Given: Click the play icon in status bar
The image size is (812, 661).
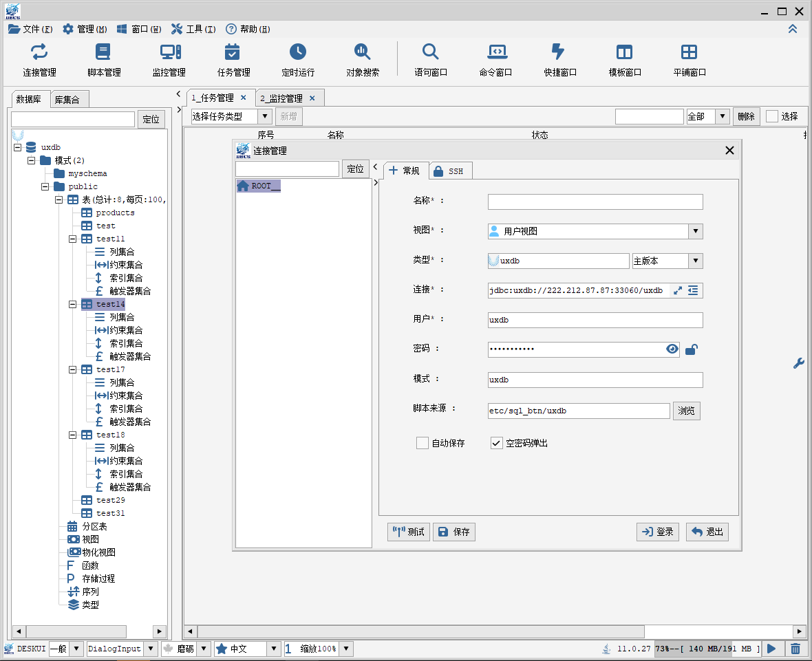Looking at the screenshot, I should (771, 649).
